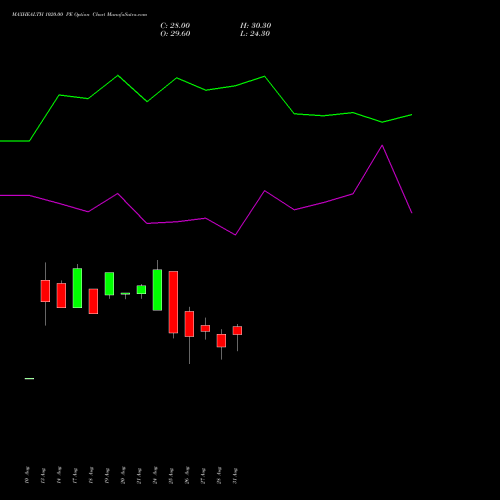Viewport: 500px width, 500px height.
Task: Click the peak of the purple indicator line
Action: tap(382, 146)
